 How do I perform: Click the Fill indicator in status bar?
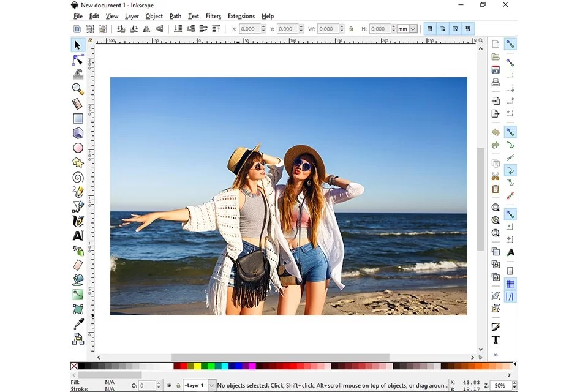109,382
